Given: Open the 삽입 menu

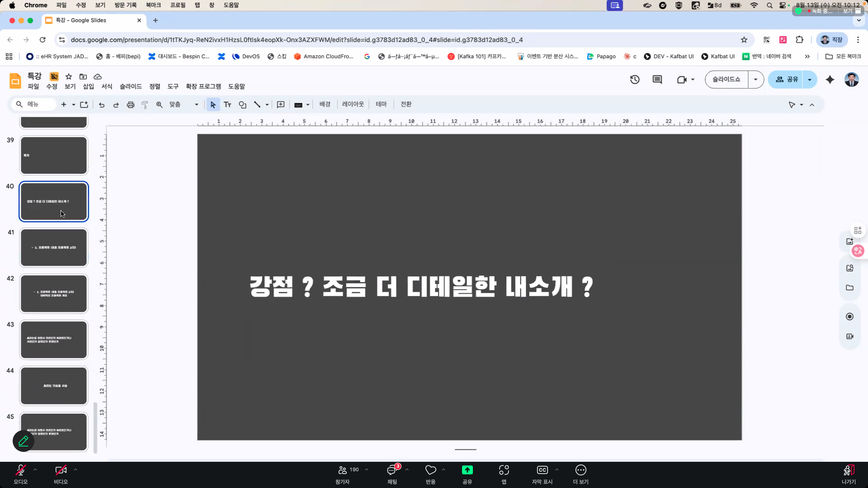Looking at the screenshot, I should coord(88,86).
